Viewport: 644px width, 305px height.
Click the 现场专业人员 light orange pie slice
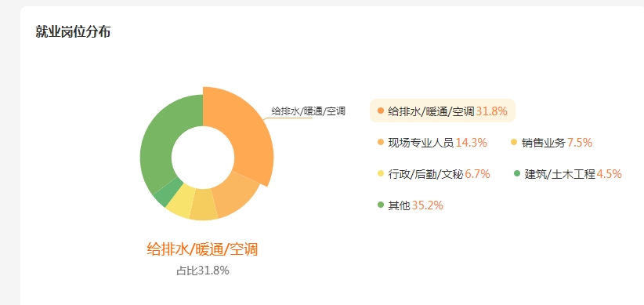236,194
